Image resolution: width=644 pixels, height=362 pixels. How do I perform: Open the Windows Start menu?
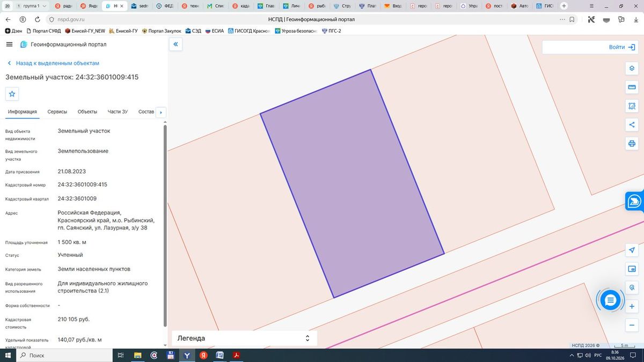[8, 355]
